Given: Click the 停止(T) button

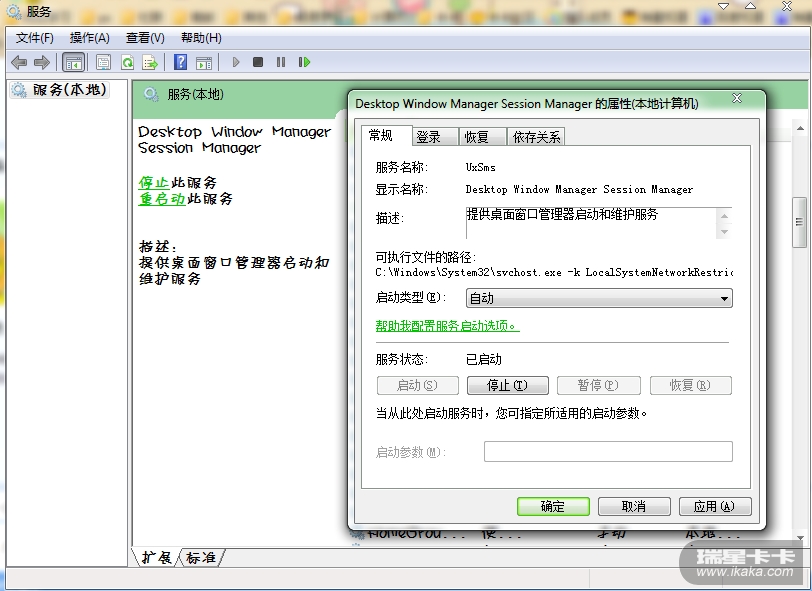Looking at the screenshot, I should (x=508, y=385).
